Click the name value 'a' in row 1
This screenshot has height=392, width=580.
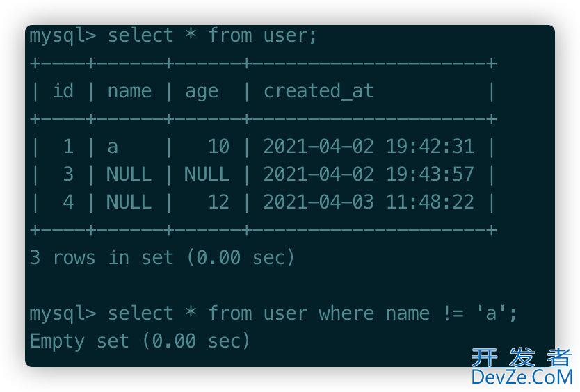pyautogui.click(x=113, y=147)
